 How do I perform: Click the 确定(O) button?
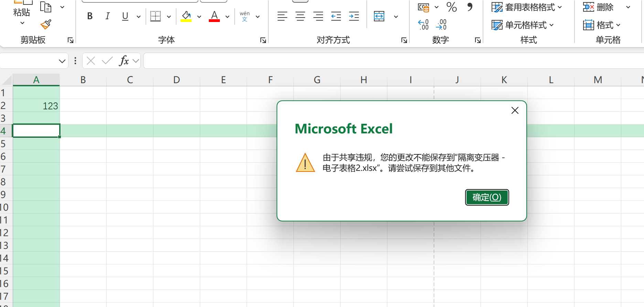[487, 197]
